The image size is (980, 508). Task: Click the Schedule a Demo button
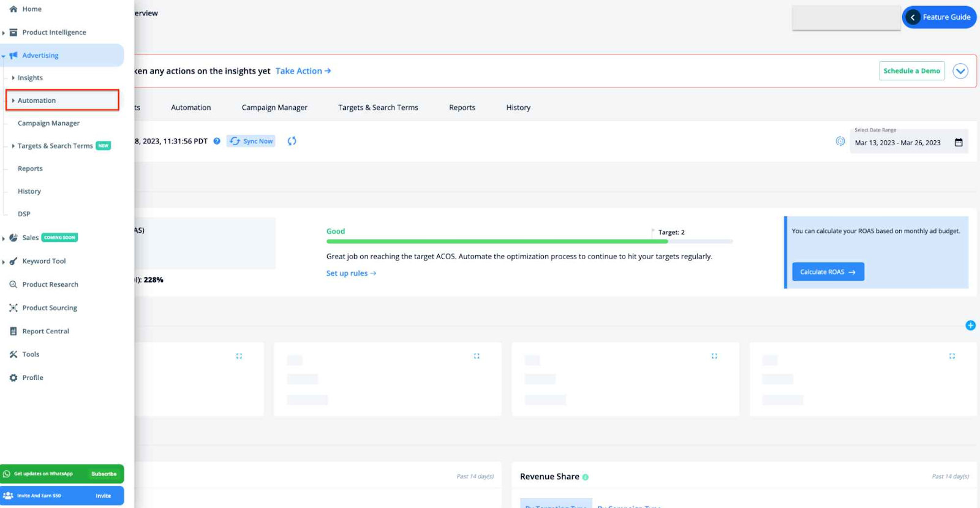(x=911, y=71)
